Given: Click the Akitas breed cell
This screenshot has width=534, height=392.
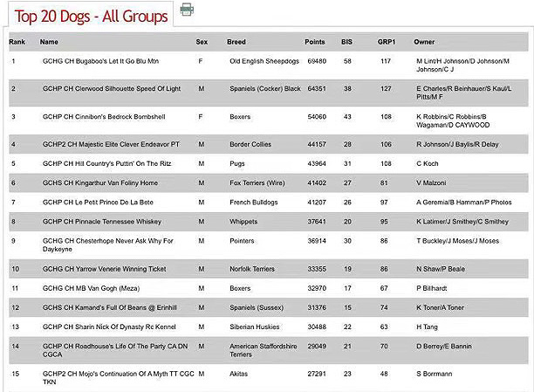Looking at the screenshot, I should coord(238,374).
